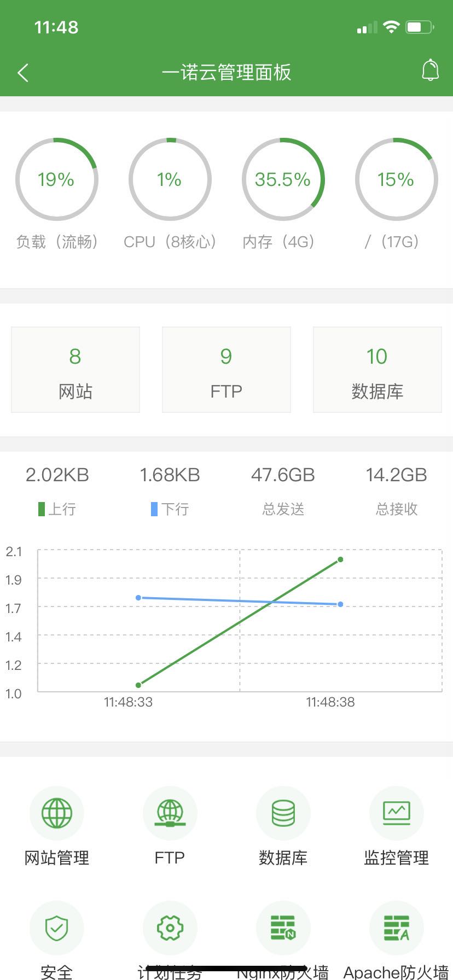Select the 9 FTP stat card
This screenshot has height=980, width=453.
tap(226, 370)
